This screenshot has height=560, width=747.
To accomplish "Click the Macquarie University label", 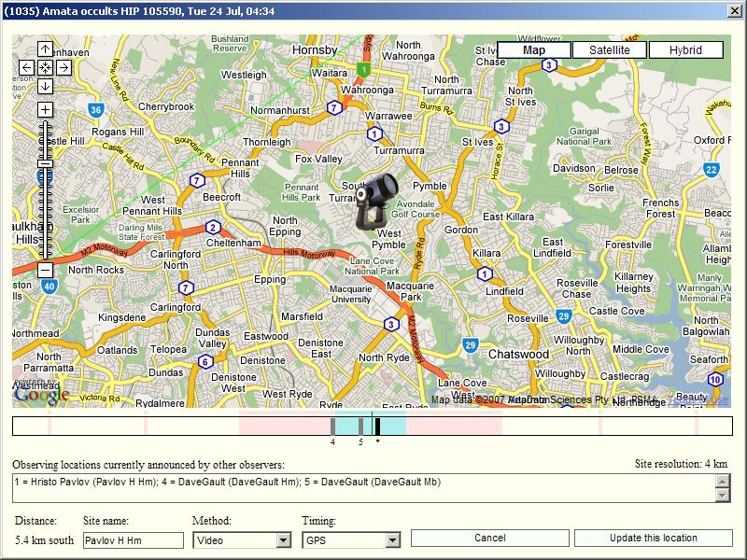I will [x=351, y=294].
